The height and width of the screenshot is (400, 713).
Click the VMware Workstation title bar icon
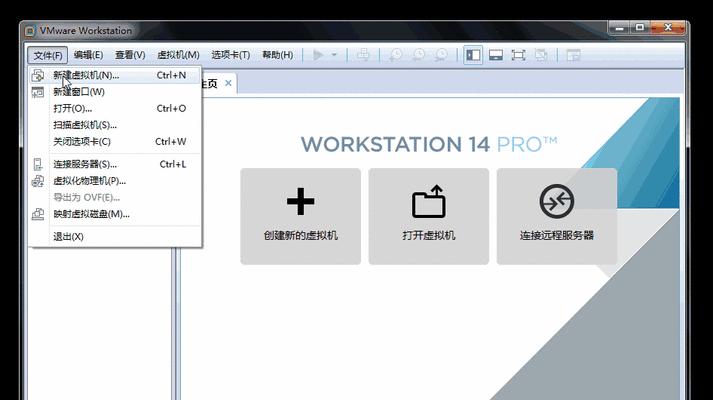click(x=30, y=31)
